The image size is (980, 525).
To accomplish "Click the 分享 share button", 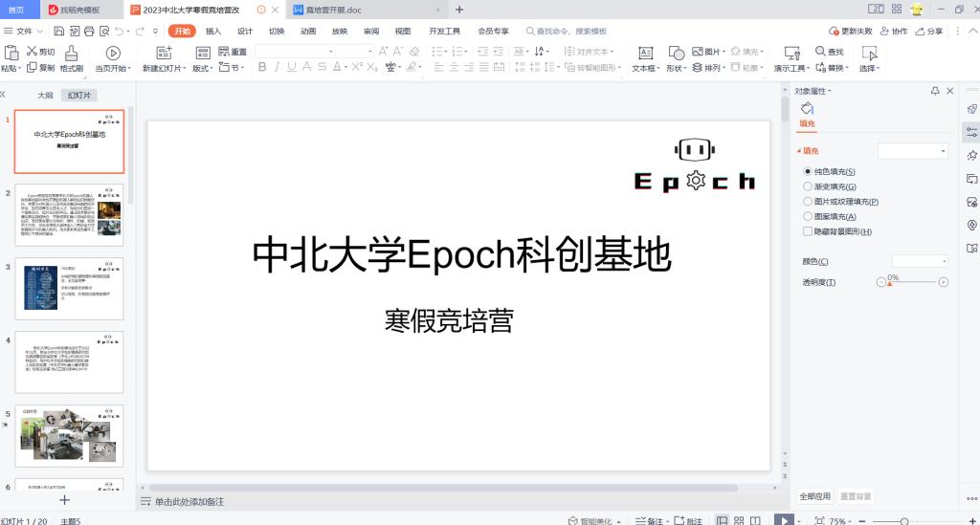I will click(x=928, y=31).
